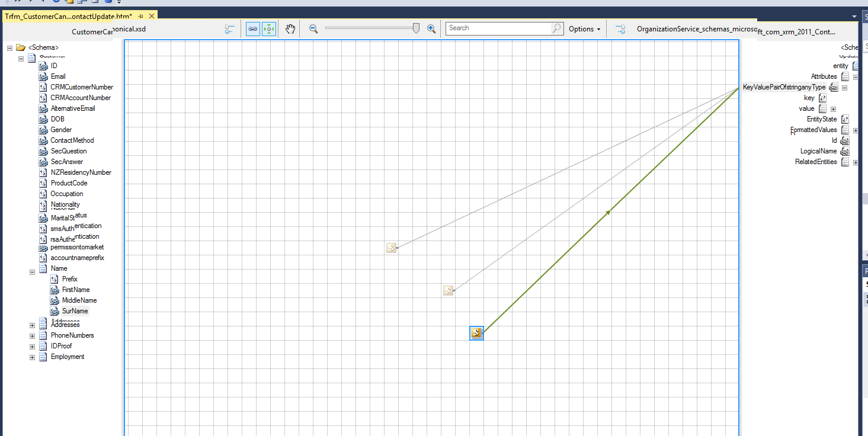Click inside the Search input field
This screenshot has height=436, width=868.
tap(499, 28)
